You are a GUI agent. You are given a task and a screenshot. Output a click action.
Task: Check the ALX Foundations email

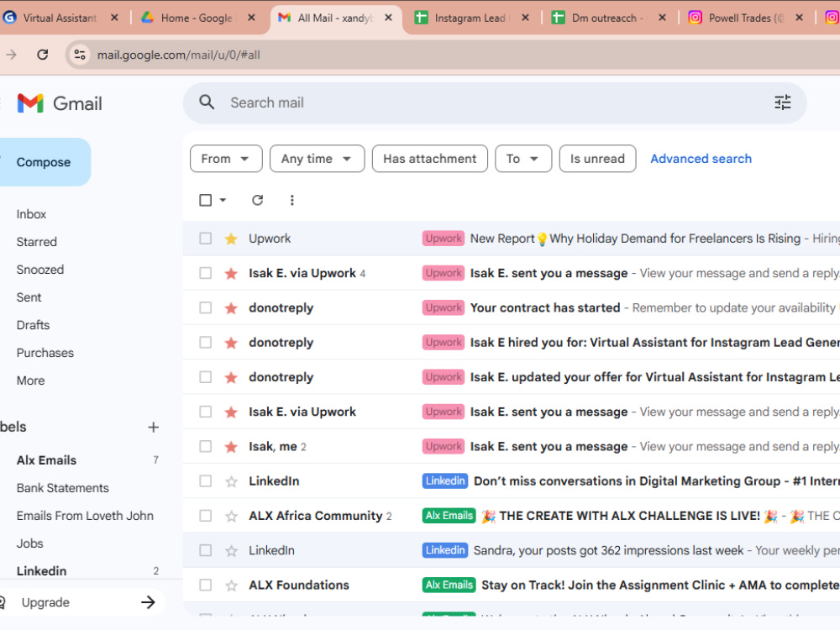[x=205, y=585]
